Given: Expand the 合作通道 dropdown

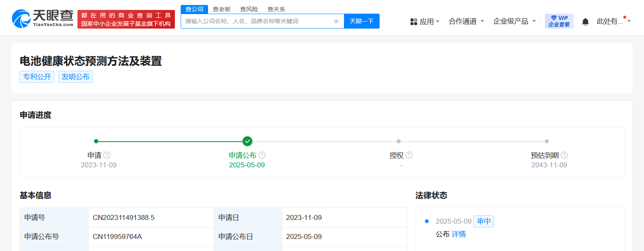Looking at the screenshot, I should point(466,21).
